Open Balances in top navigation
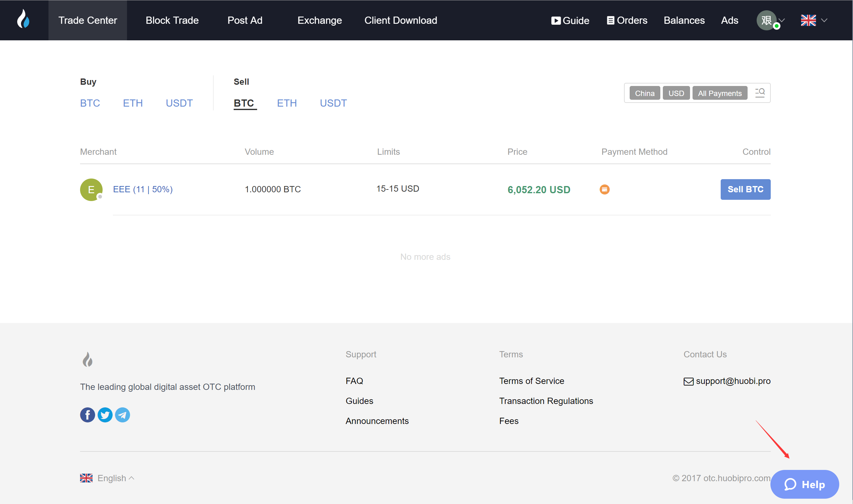The height and width of the screenshot is (504, 853). [x=684, y=20]
